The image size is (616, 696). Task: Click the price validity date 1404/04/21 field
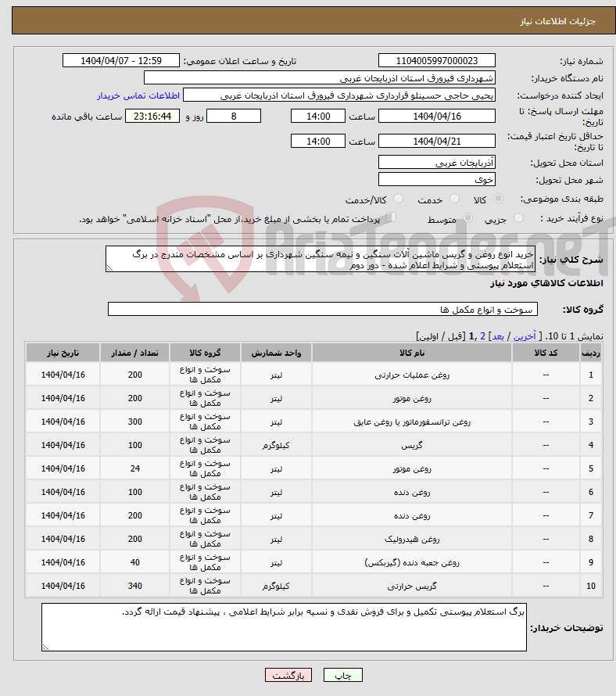click(x=437, y=141)
